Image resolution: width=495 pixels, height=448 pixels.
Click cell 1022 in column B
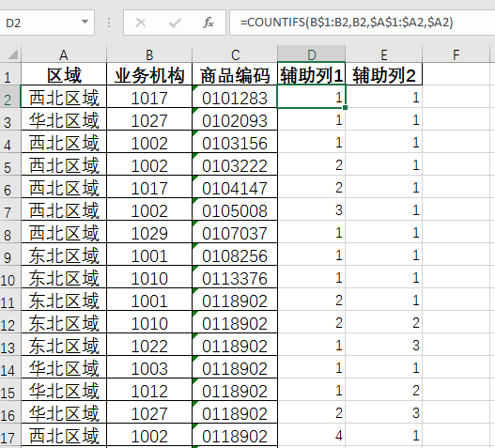[149, 345]
